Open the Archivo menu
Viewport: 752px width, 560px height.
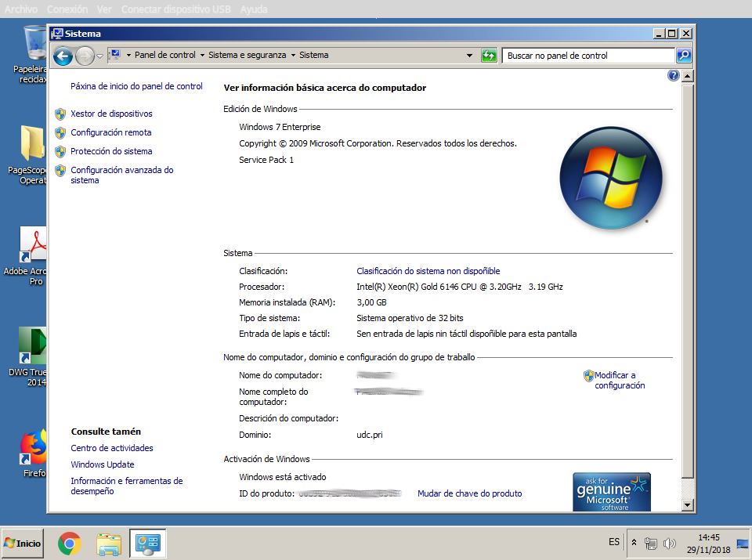pos(21,9)
